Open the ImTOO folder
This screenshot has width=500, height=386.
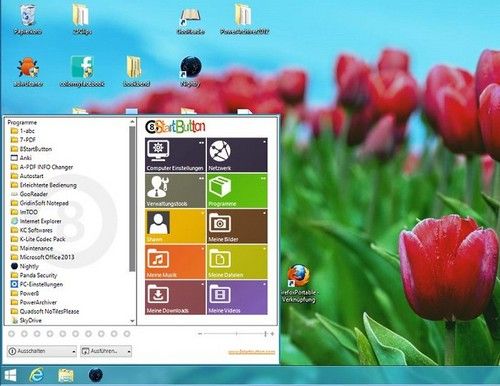point(24,212)
